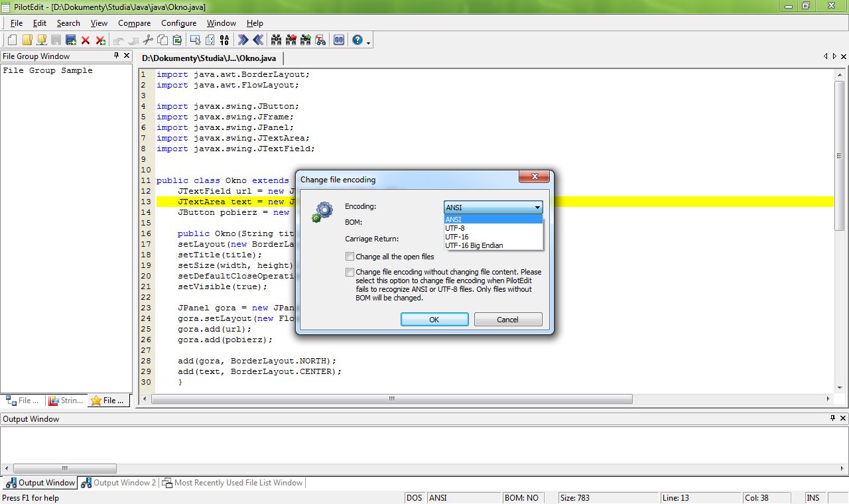This screenshot has width=849, height=504.
Task: Open the Compare menu
Action: click(135, 23)
